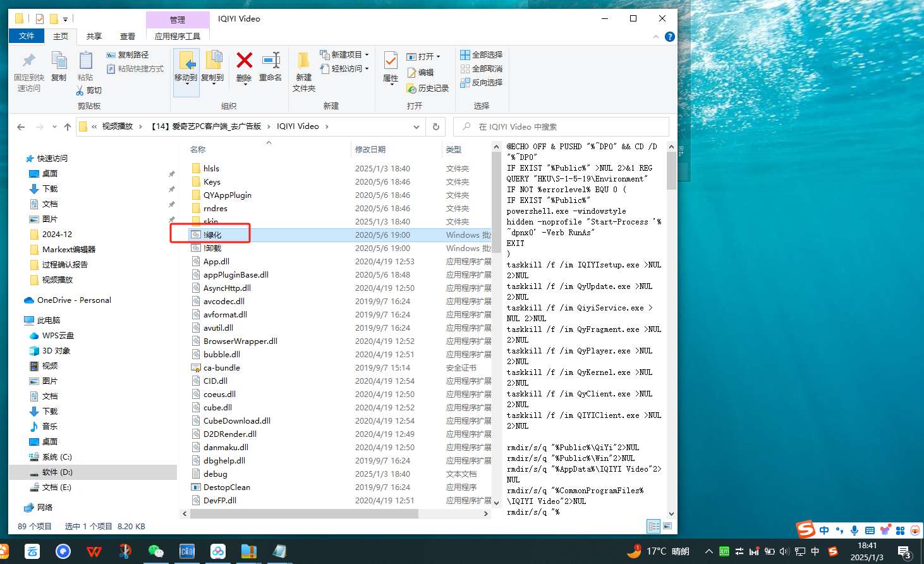
Task: Select 系统 (C:) drive in the navigation pane
Action: pos(57,457)
